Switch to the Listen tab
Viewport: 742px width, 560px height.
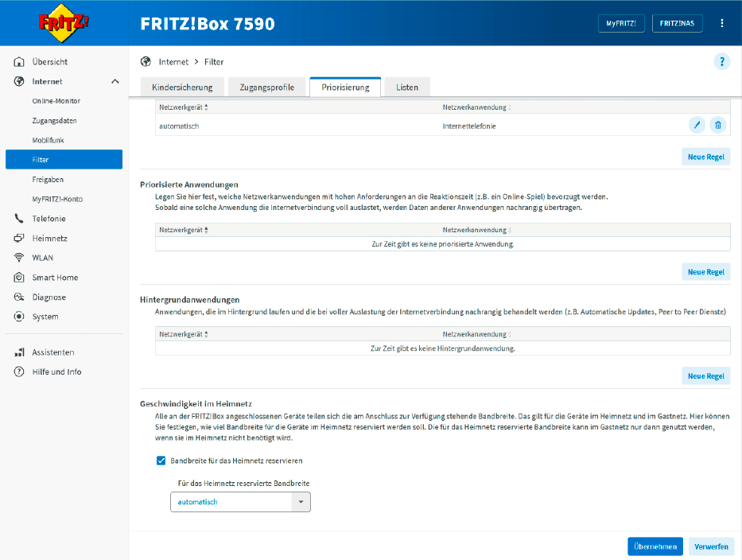(x=407, y=87)
